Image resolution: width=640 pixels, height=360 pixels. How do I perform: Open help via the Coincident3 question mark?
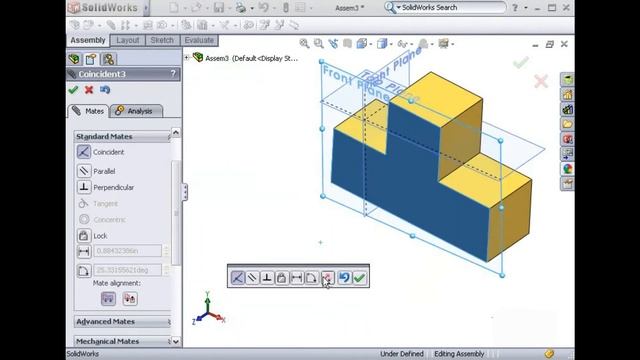click(173, 74)
